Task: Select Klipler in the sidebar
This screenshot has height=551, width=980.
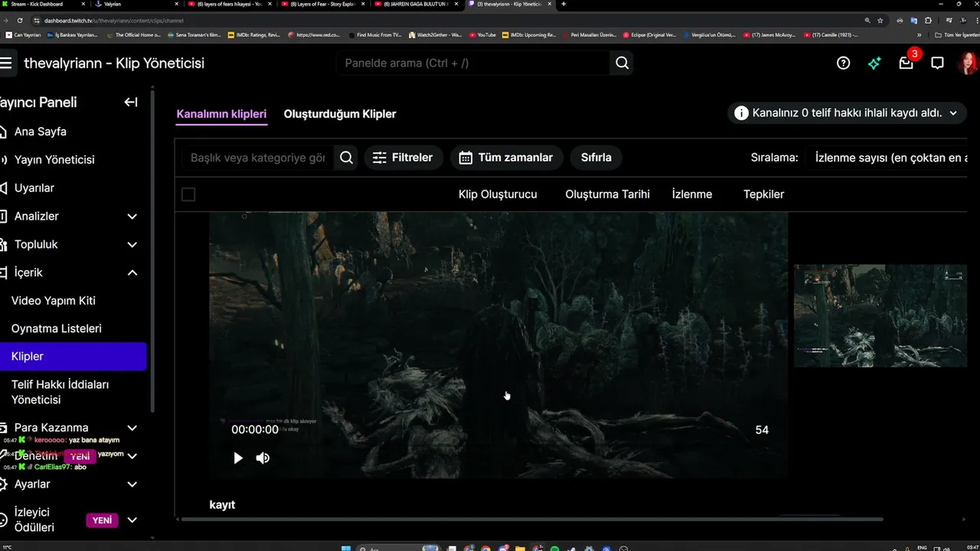Action: (73, 357)
